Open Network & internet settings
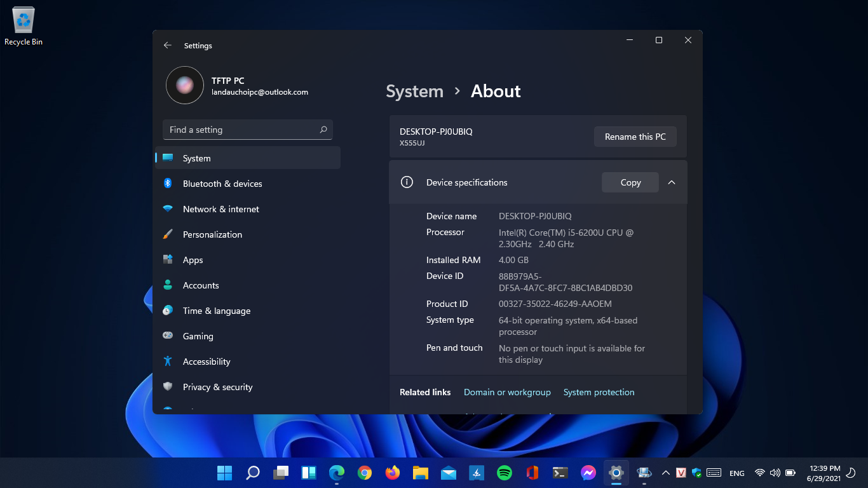This screenshot has width=868, height=488. 248,209
